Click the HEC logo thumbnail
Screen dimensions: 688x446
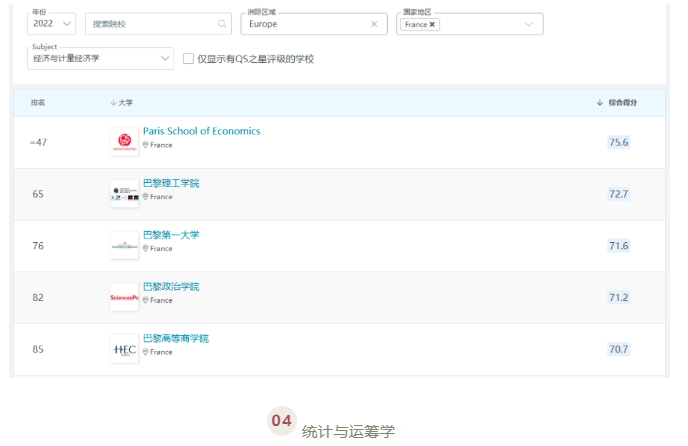click(x=125, y=349)
